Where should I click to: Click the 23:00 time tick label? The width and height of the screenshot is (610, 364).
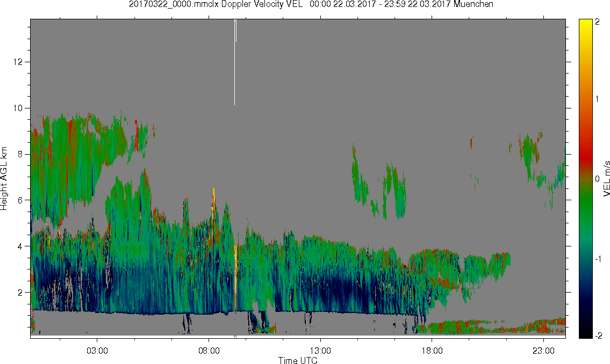point(543,351)
